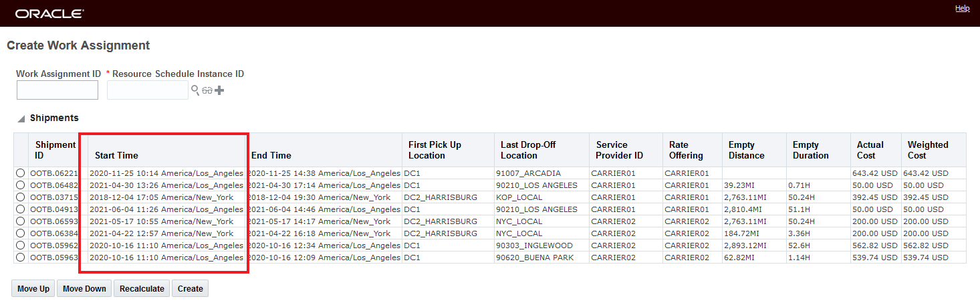The height and width of the screenshot is (303, 980).
Task: Click the Move Up button
Action: pyautogui.click(x=33, y=289)
